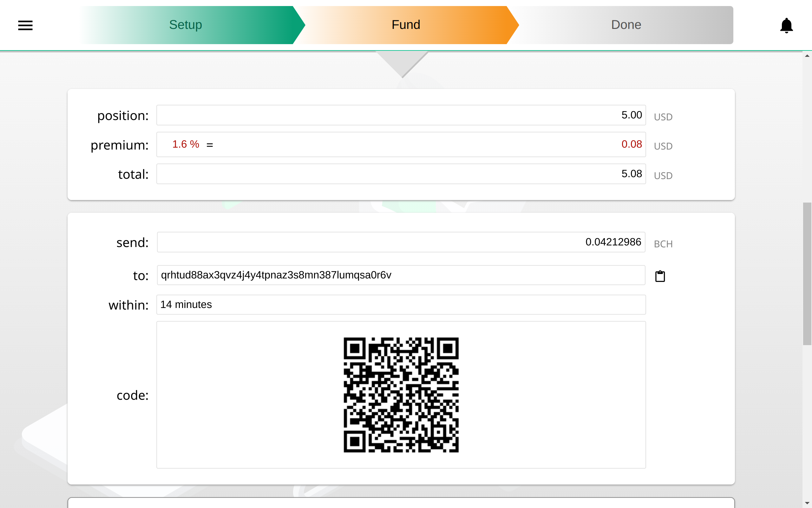Click the send BCH amount field
The width and height of the screenshot is (812, 508).
point(401,242)
